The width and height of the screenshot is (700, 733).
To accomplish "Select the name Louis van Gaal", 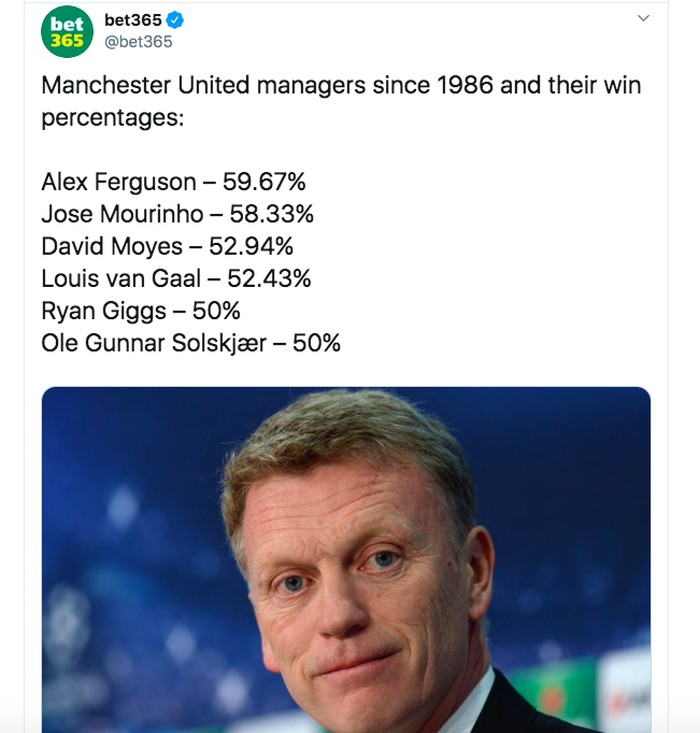I will 121,278.
